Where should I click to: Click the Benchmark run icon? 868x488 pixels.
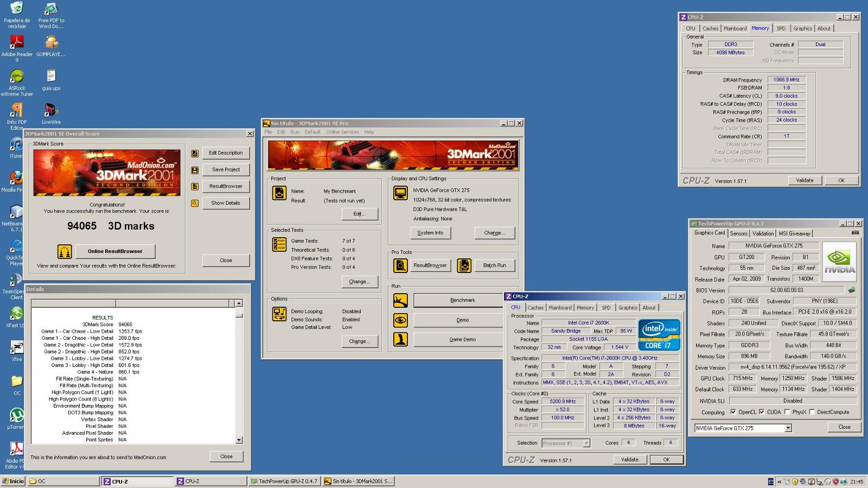(x=400, y=300)
